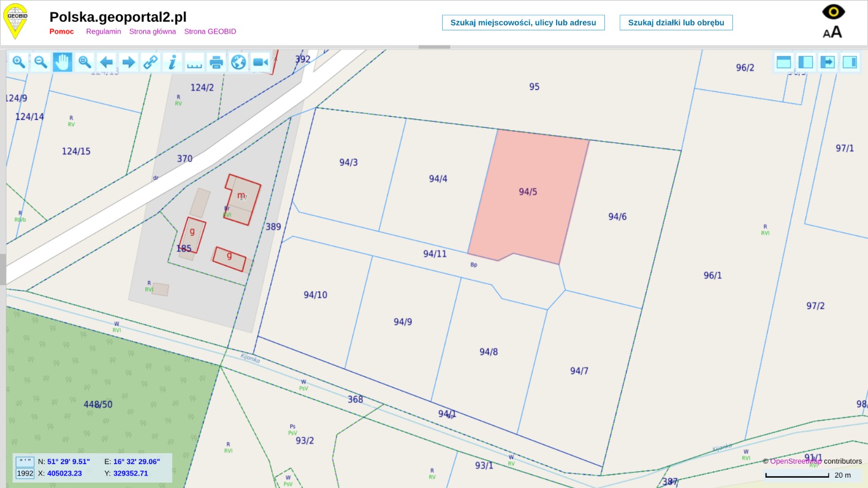
Task: Toggle the degrees-minutes-seconds coordinate format
Action: [25, 461]
